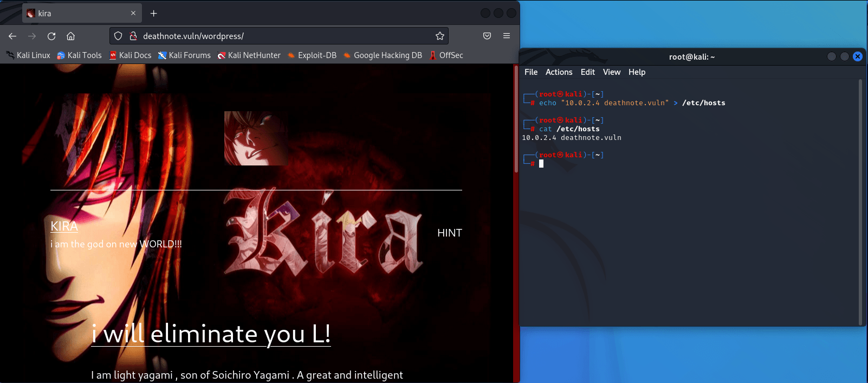Close the root@kali terminal window
The image size is (868, 383).
(858, 56)
